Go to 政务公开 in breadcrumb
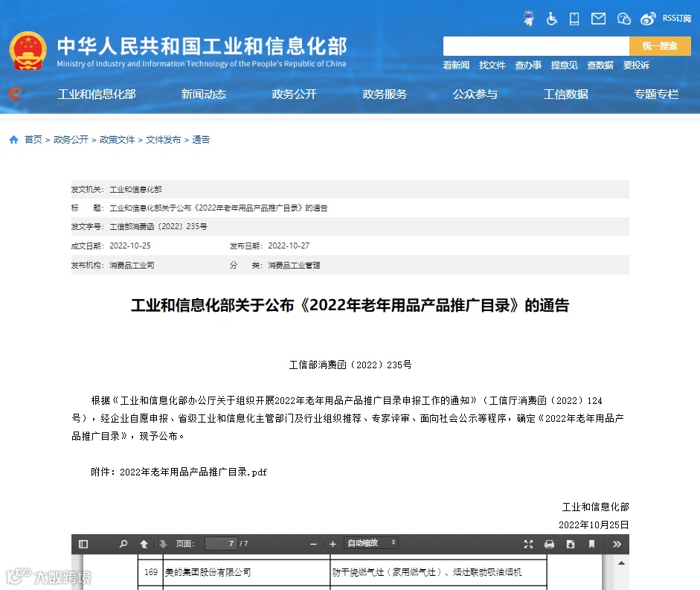 click(71, 140)
